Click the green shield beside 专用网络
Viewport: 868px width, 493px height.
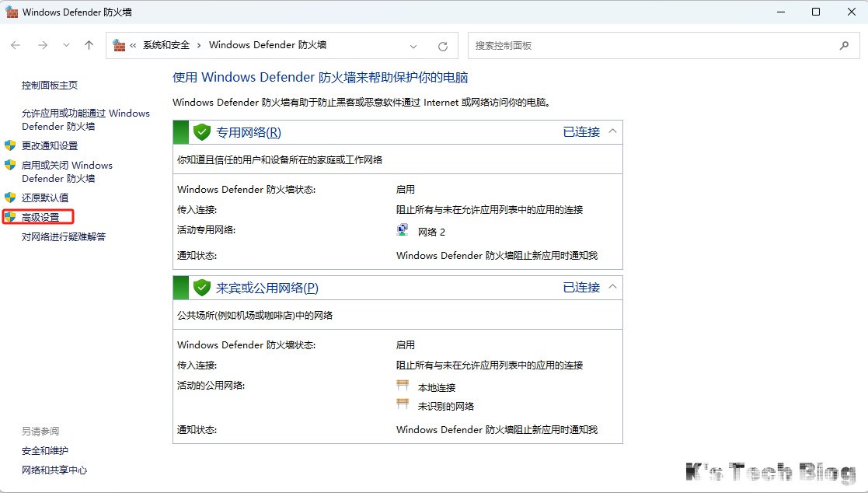click(x=202, y=132)
